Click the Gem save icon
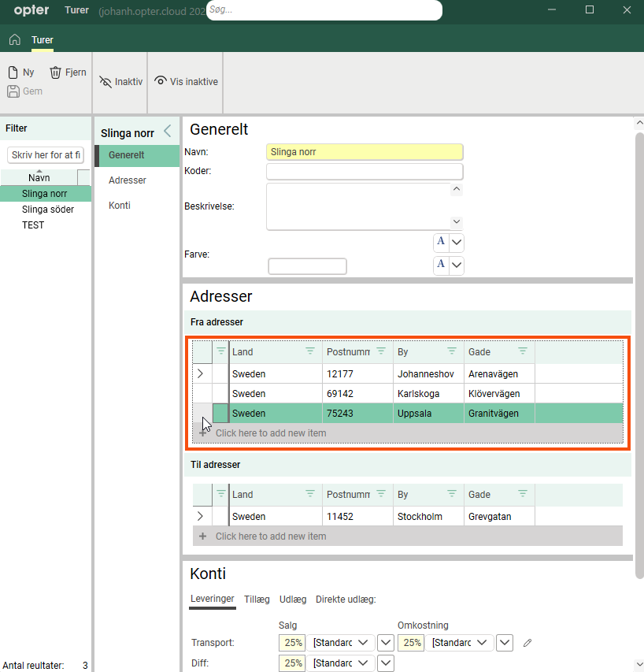Screen dimensions: 644x672 pos(13,91)
